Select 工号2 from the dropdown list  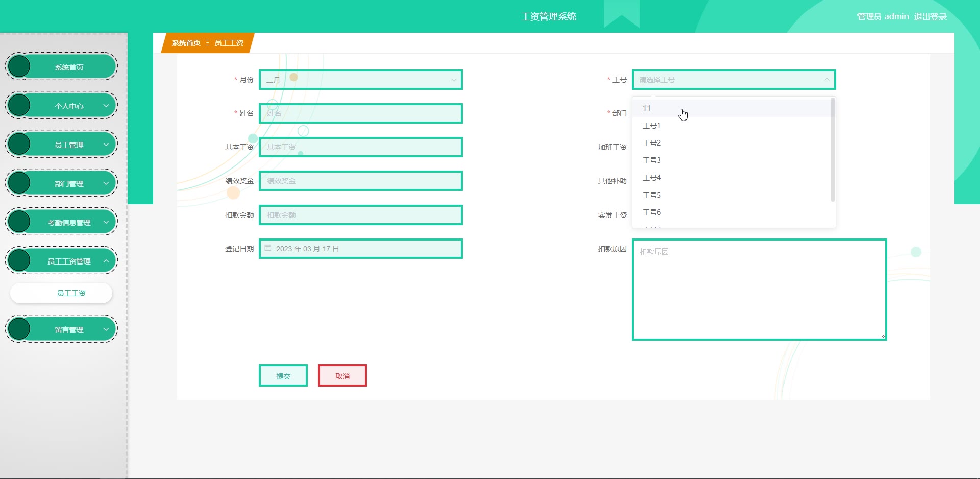pos(732,143)
